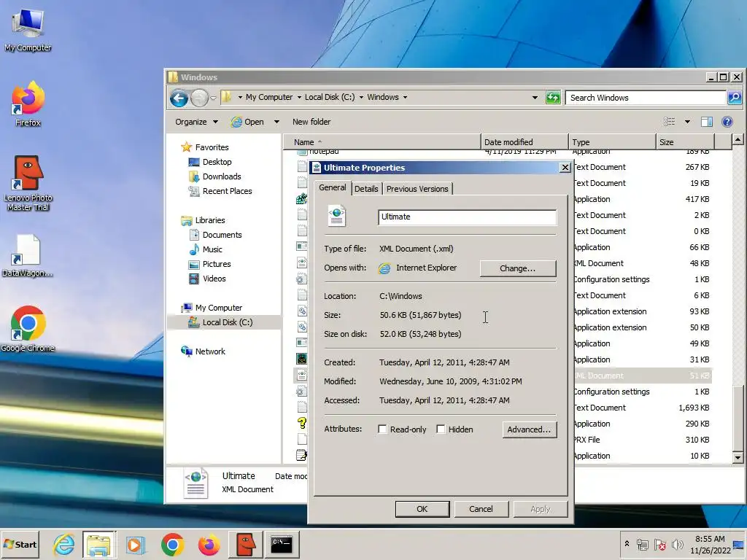Launch Internet Explorer from taskbar
The width and height of the screenshot is (747, 560).
(64, 544)
